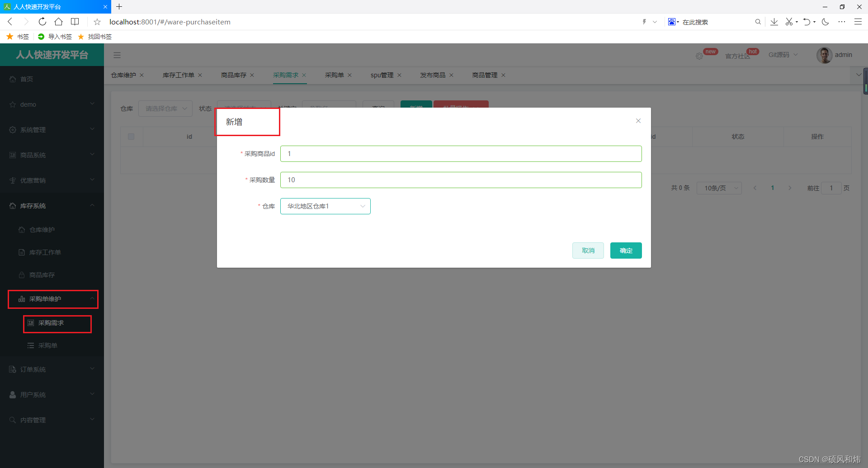
Task: Click the 确定 confirm button
Action: click(x=626, y=251)
